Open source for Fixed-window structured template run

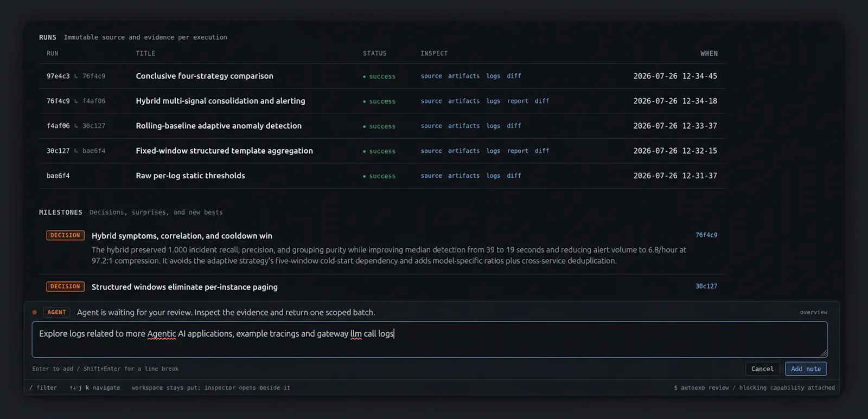(x=431, y=151)
